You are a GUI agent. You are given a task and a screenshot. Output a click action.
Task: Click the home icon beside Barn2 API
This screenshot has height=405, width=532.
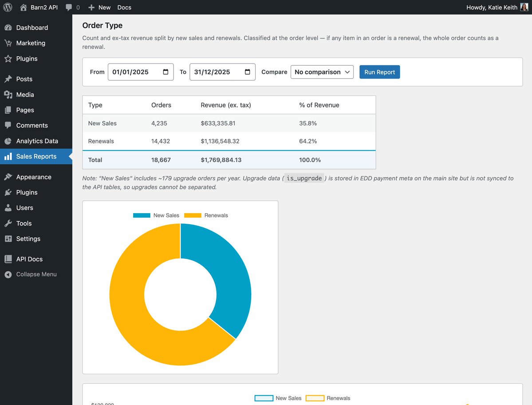point(24,7)
